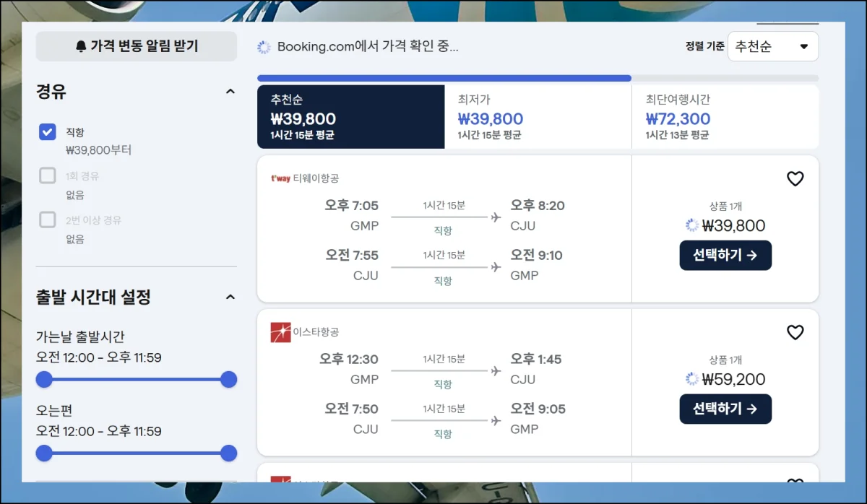Click the right handle of 오는편 slider
The image size is (867, 504).
point(228,453)
